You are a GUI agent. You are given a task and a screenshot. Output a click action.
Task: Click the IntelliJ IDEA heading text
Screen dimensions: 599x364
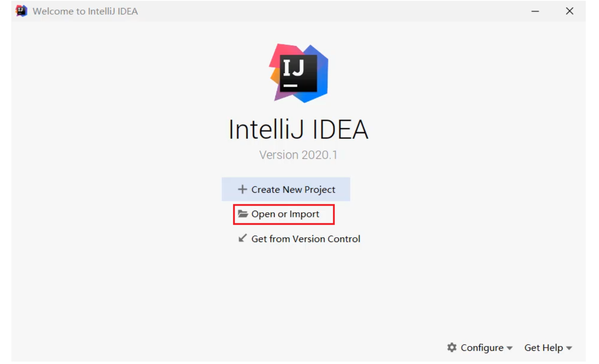pyautogui.click(x=298, y=130)
